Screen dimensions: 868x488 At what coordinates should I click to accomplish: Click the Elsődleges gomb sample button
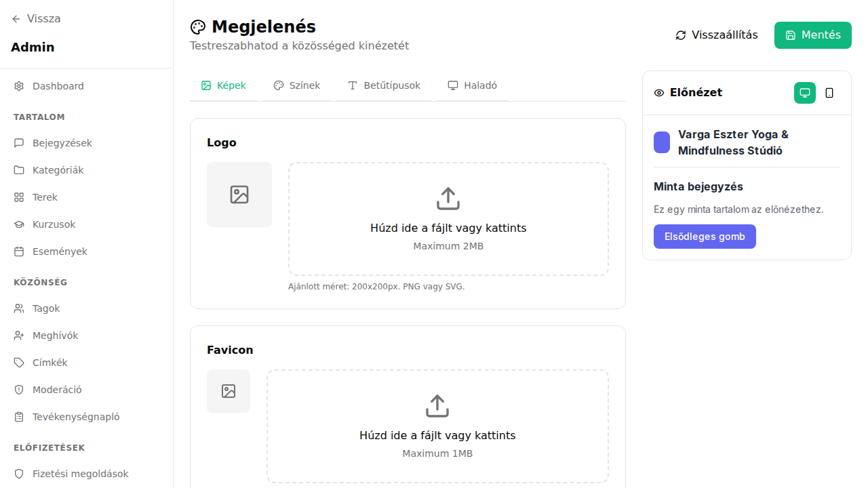[x=705, y=236]
